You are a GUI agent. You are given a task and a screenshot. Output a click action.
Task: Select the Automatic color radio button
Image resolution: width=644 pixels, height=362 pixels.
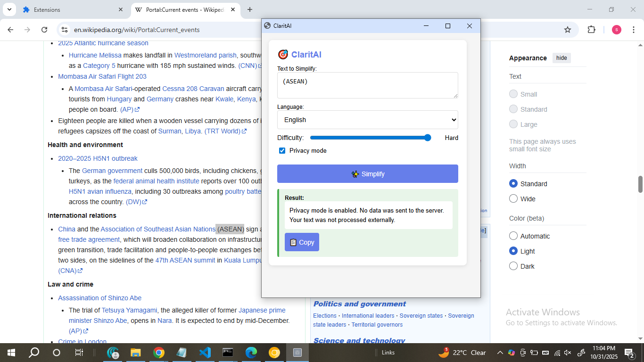pos(513,236)
